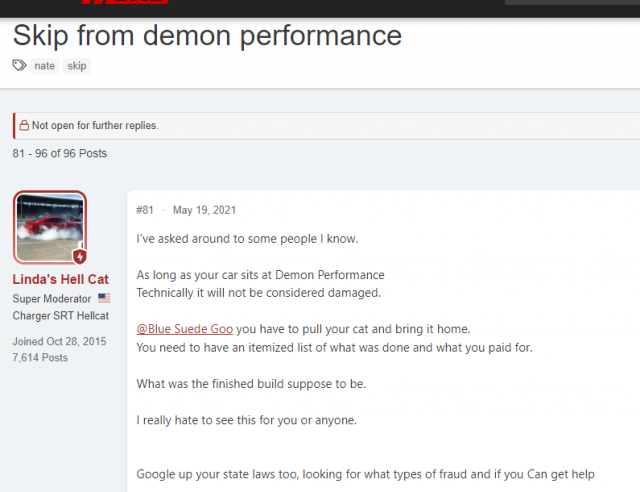The image size is (640, 492).
Task: Open the 'skip' tag
Action: tap(76, 66)
